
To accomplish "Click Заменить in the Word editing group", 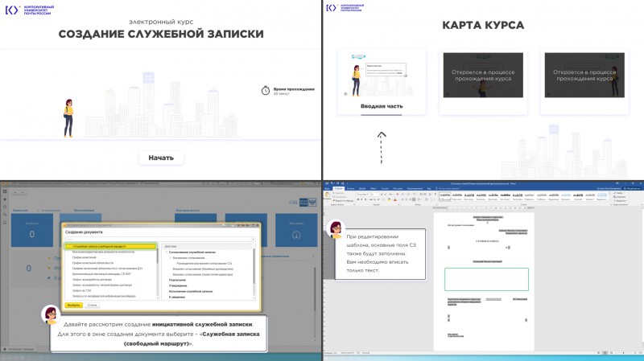I will (621, 197).
